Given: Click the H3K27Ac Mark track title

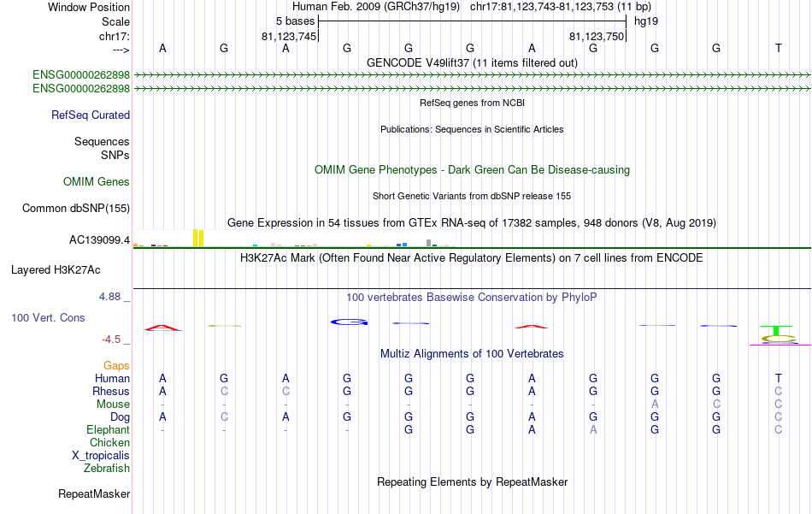Looking at the screenshot, I should click(x=472, y=258).
